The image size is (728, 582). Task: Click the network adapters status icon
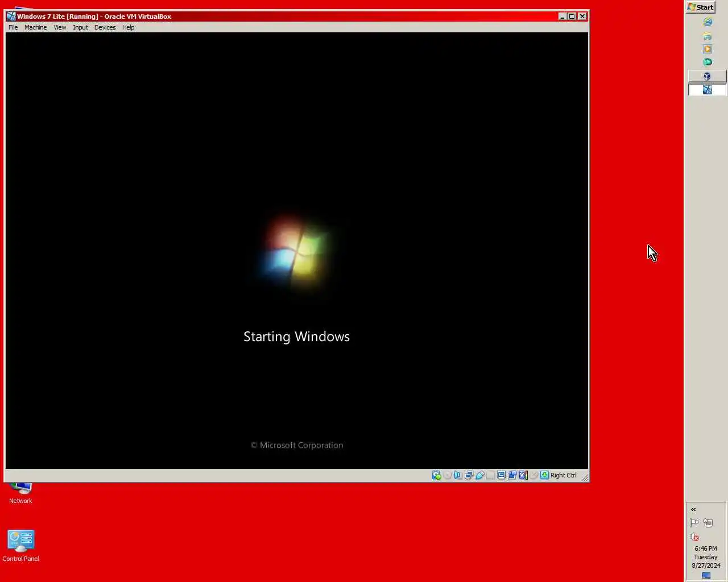coord(469,475)
